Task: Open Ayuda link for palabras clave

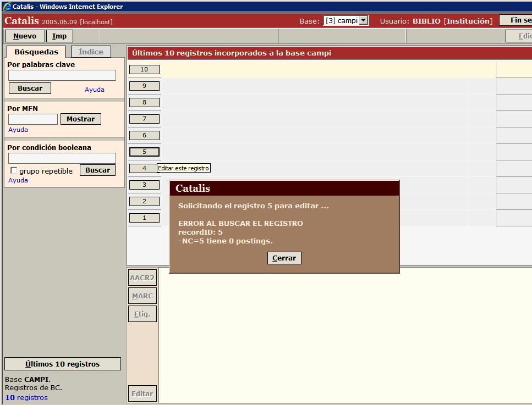Action: coord(94,90)
